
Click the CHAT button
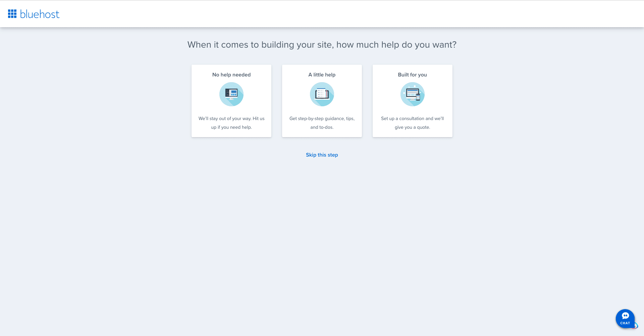pyautogui.click(x=625, y=323)
